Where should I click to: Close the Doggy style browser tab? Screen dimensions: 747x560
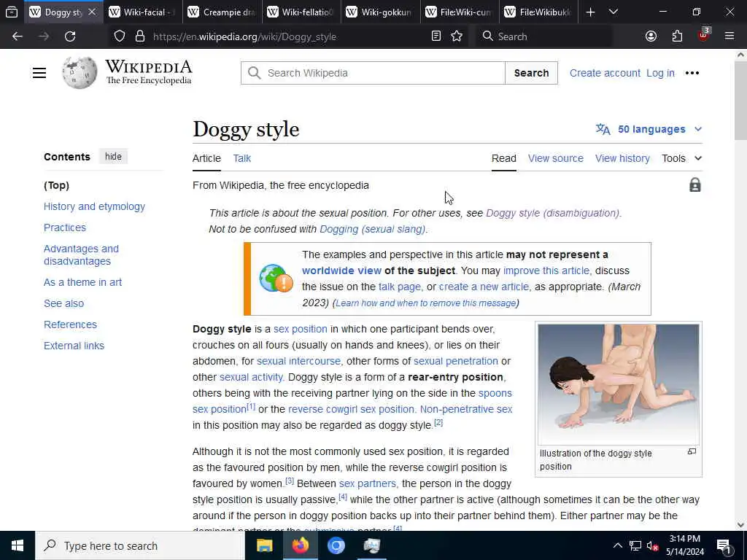click(x=93, y=12)
